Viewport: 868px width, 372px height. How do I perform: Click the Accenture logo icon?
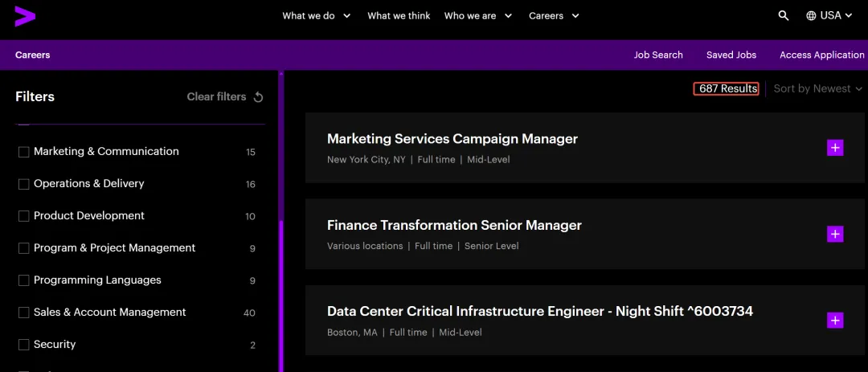(x=25, y=15)
